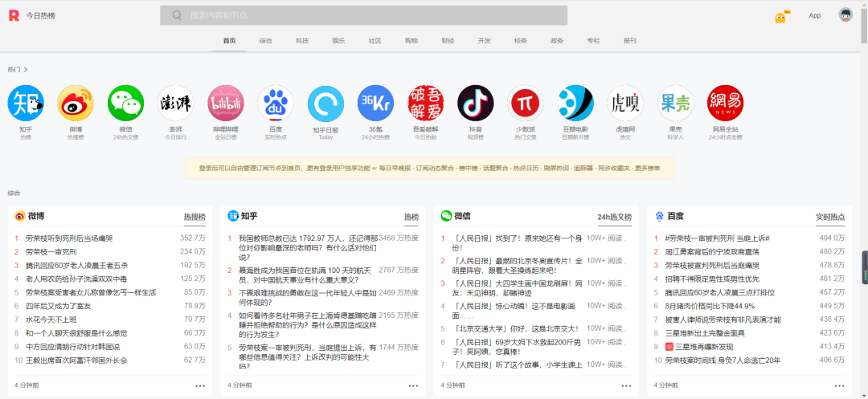Open the Sspai (少数派) pi icon
This screenshot has height=399, width=868.
coord(526,103)
